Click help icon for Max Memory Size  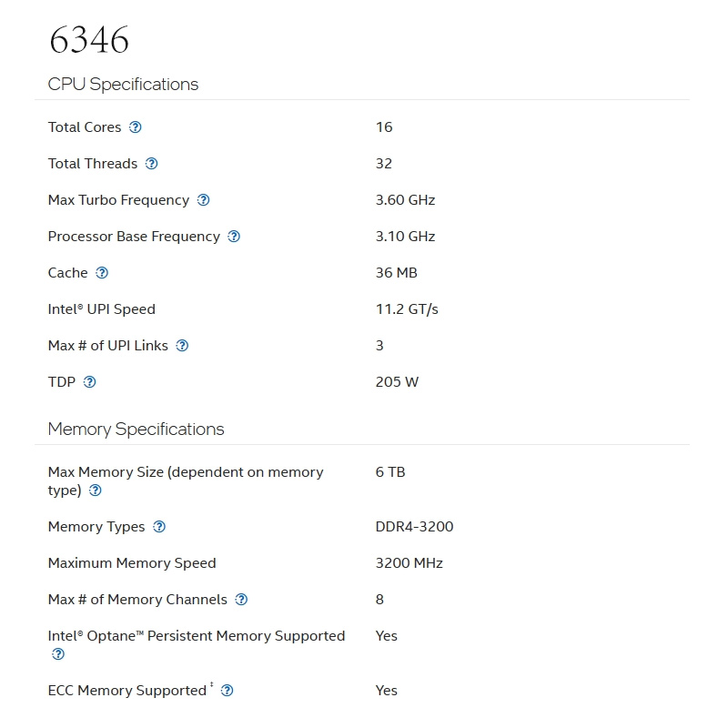pyautogui.click(x=96, y=490)
